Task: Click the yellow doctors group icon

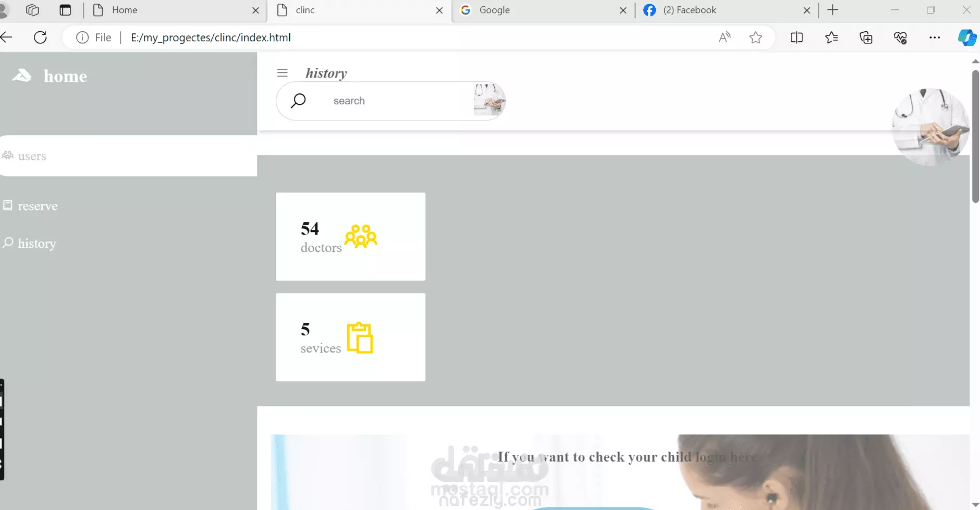Action: pyautogui.click(x=361, y=236)
